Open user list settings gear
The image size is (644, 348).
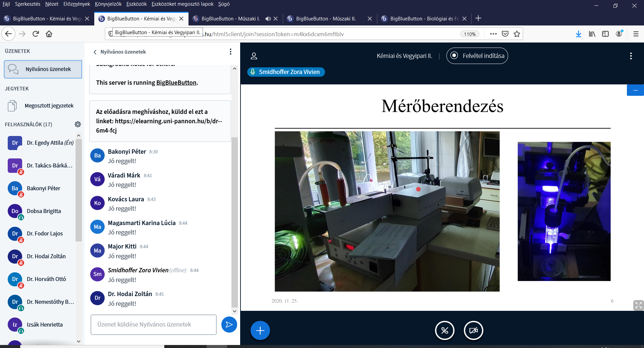coord(78,124)
